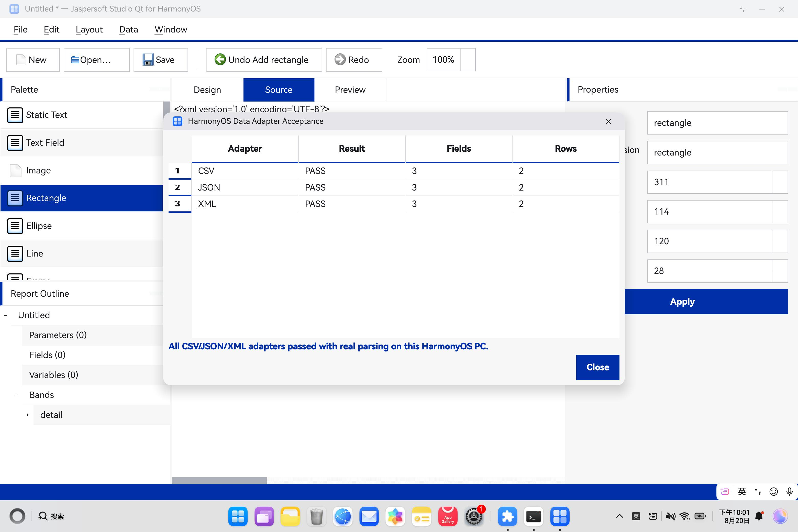Open the browser globe icon in dock

342,516
